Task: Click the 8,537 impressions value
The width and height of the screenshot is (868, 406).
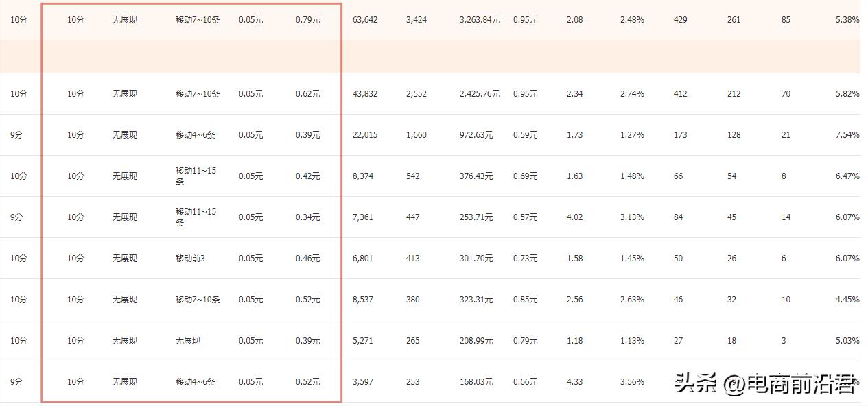Action: pyautogui.click(x=362, y=300)
